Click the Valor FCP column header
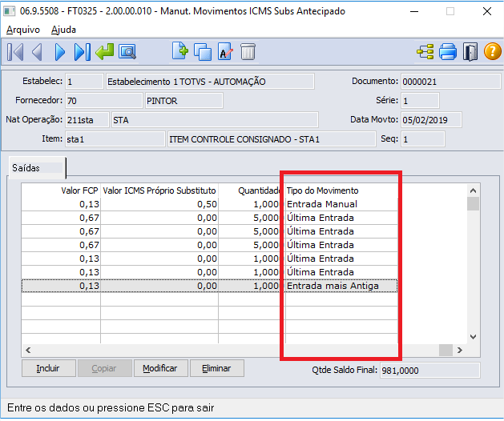Image resolution: width=504 pixels, height=421 pixels. [61, 190]
